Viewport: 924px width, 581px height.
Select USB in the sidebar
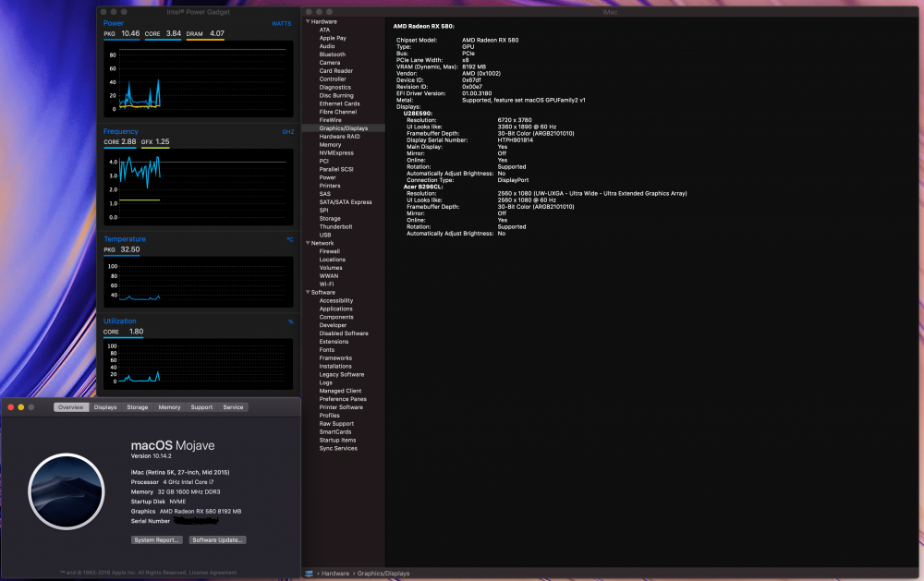pos(325,236)
